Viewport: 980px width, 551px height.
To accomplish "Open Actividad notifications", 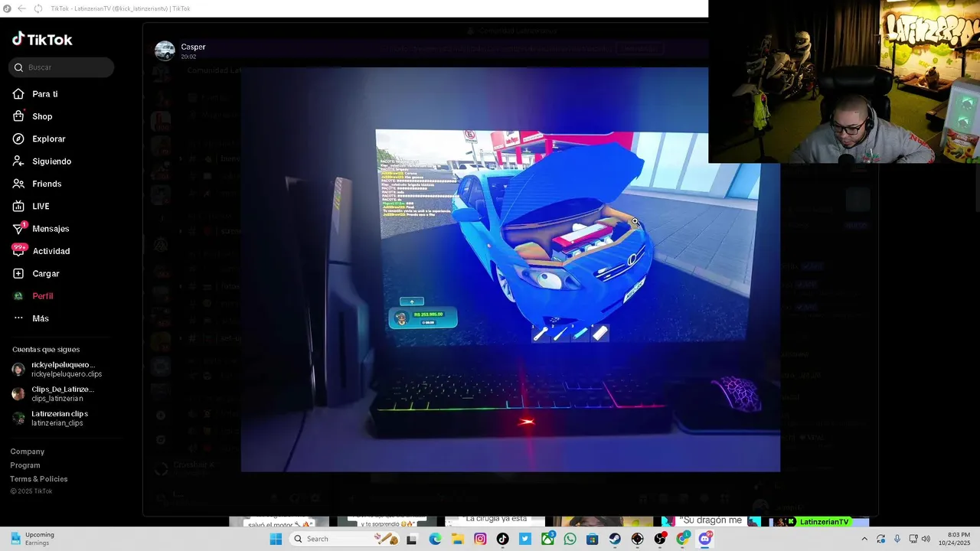I will tap(51, 251).
